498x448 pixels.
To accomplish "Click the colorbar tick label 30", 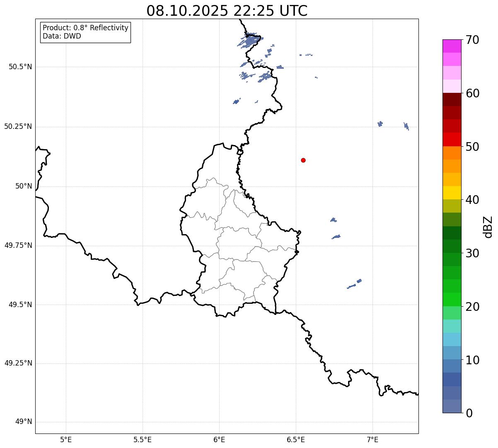I will (x=472, y=253).
